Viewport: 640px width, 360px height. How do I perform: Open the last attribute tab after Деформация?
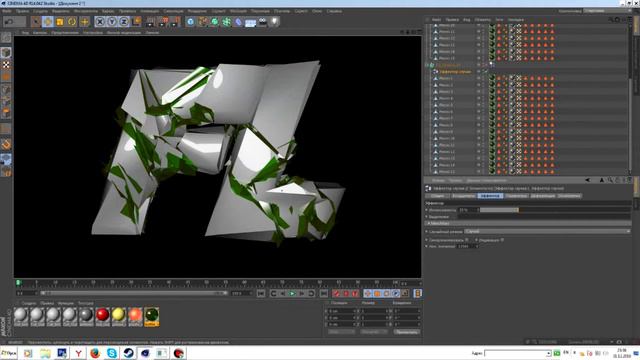coord(569,196)
